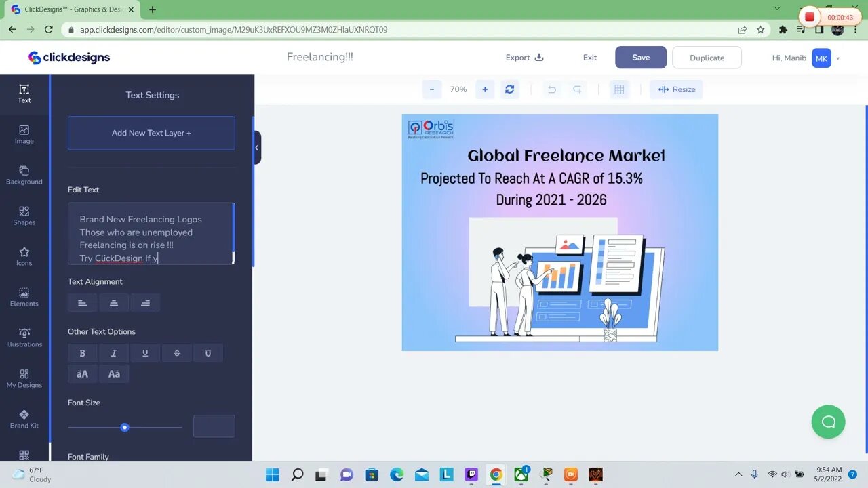The image size is (868, 488).
Task: Open the Illustrations panel in sidebar
Action: tap(24, 338)
